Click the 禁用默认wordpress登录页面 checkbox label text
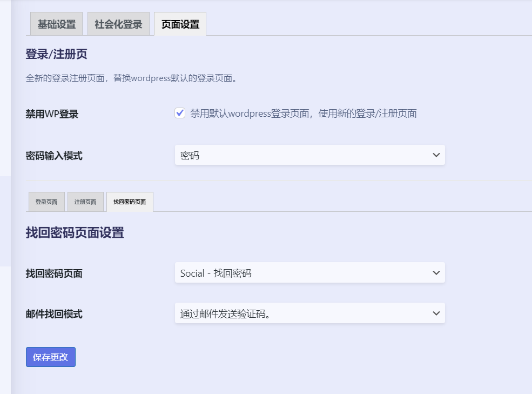The height and width of the screenshot is (394, 532). [x=303, y=113]
